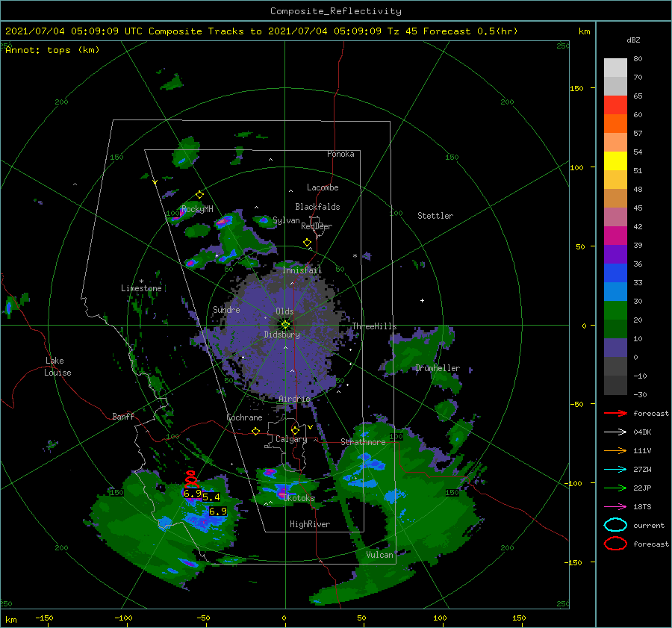Click the UTC Composite Tracks timestamp header

[x=261, y=31]
